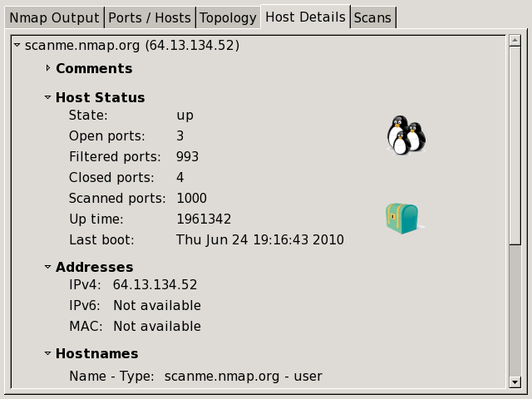This screenshot has height=399, width=532.
Task: Select the Host Details tab
Action: tap(305, 17)
